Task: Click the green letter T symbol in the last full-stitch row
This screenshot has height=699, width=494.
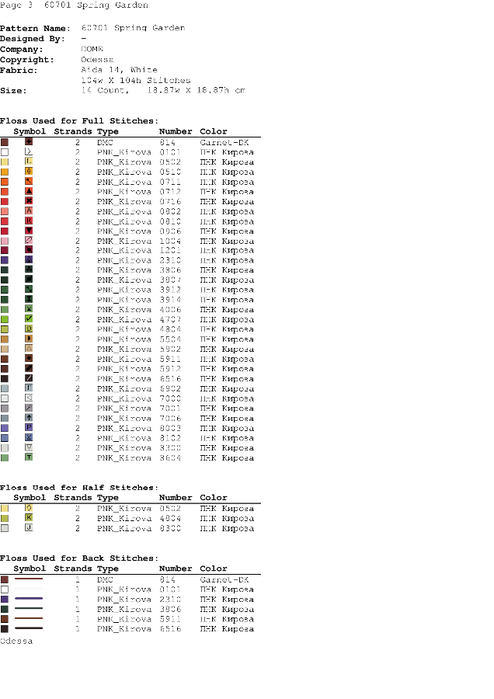Action: coord(29,457)
